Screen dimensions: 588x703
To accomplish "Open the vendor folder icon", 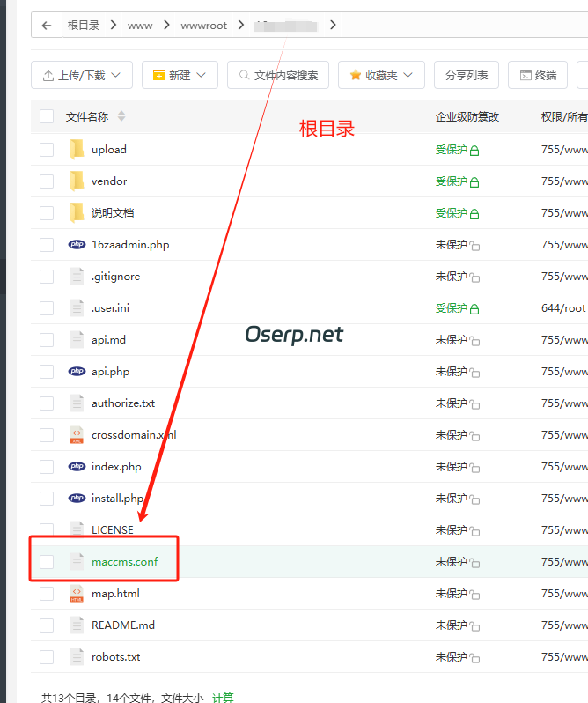I will pyautogui.click(x=77, y=181).
